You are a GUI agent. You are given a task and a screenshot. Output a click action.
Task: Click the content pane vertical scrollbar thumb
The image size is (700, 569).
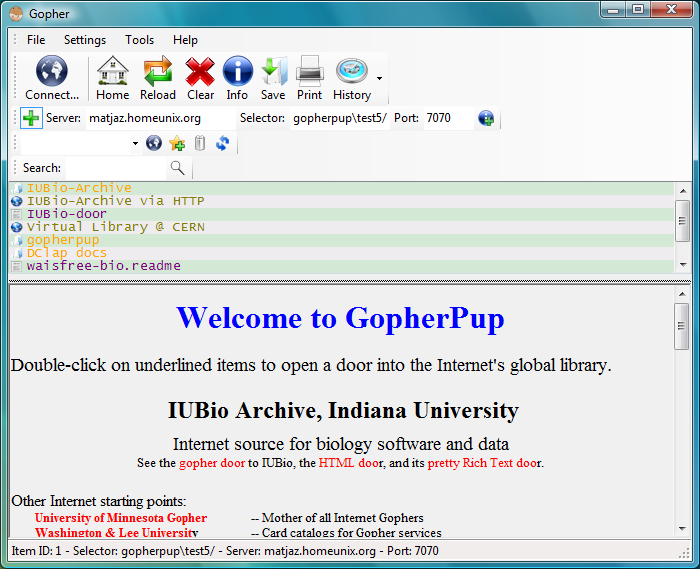click(x=682, y=326)
